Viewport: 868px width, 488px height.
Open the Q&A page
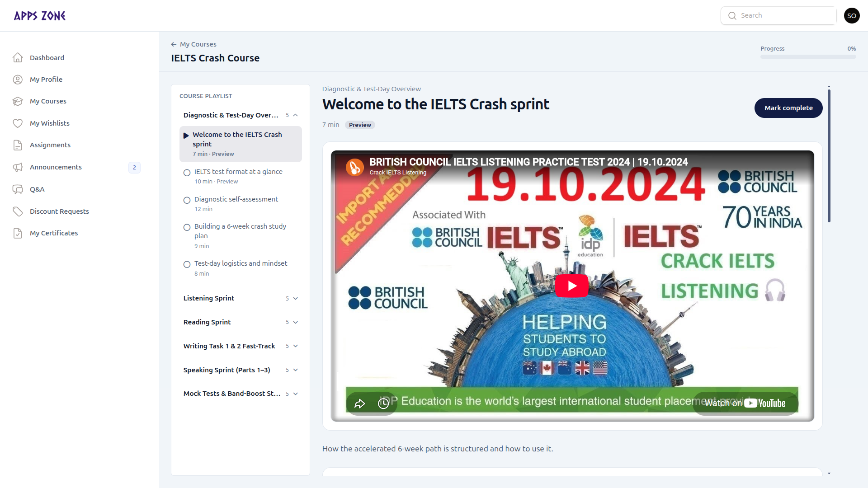(x=37, y=189)
